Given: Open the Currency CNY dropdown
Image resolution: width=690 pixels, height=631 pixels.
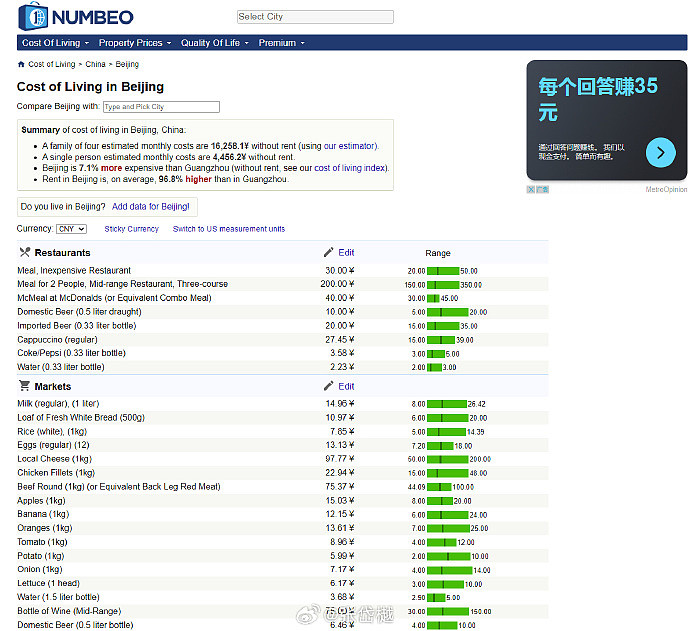Looking at the screenshot, I should coord(72,229).
